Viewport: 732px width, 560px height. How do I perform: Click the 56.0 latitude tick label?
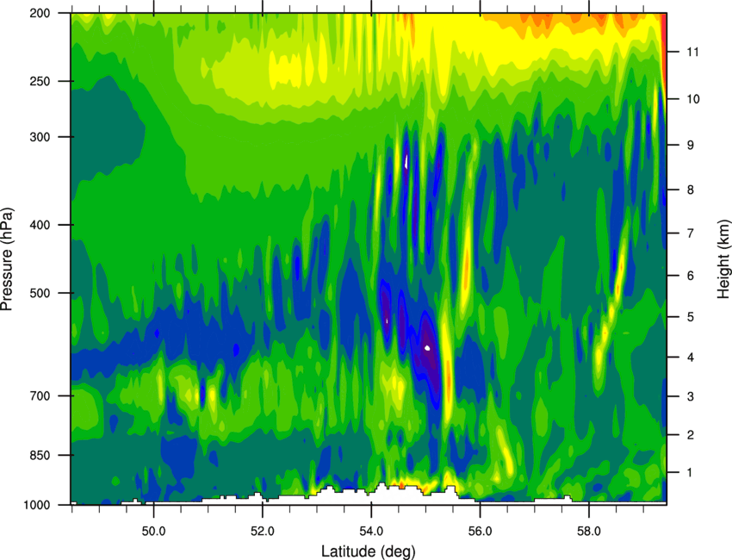[480, 532]
